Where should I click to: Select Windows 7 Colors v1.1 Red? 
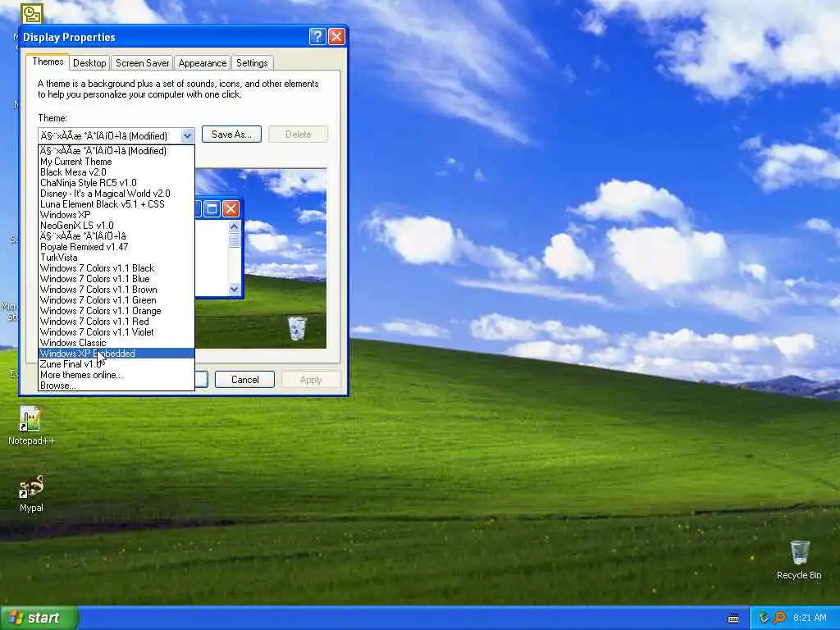116,322
